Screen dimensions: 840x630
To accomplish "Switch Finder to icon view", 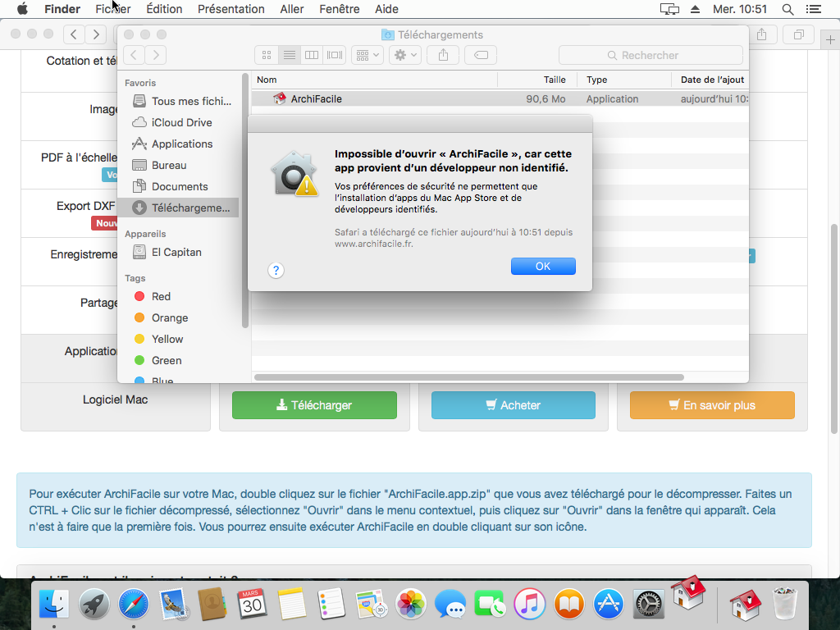I will (267, 55).
